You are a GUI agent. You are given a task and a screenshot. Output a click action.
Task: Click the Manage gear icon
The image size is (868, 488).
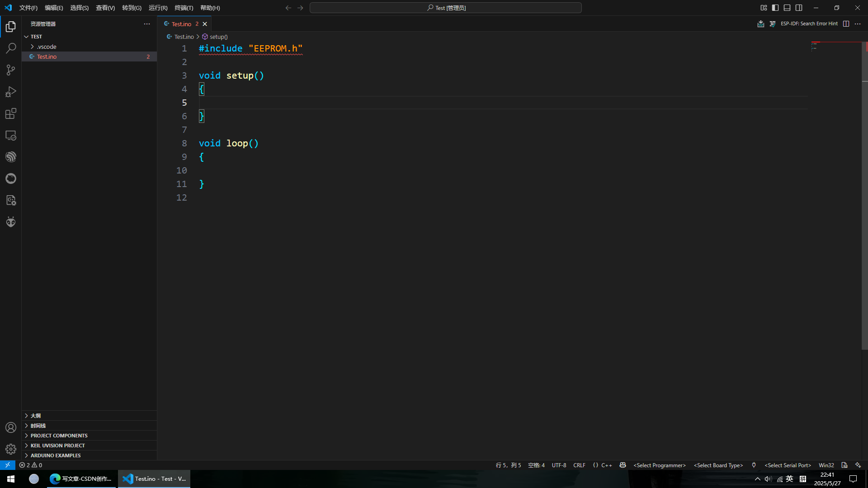pyautogui.click(x=11, y=449)
